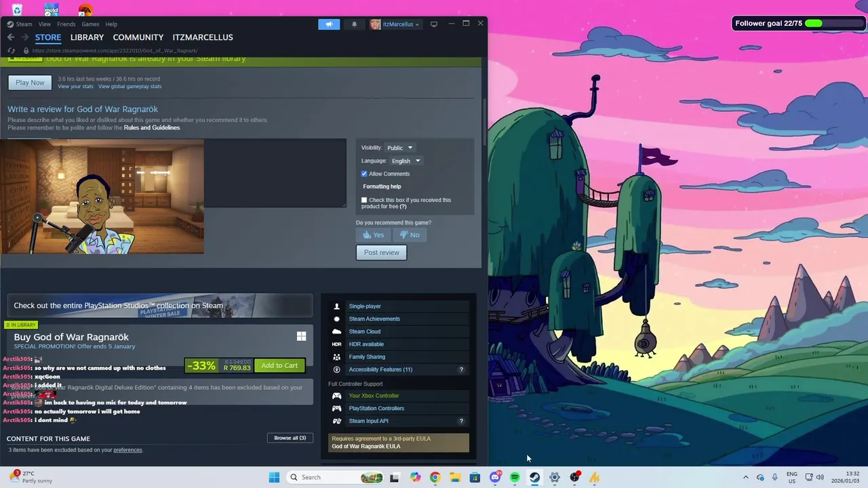Image resolution: width=868 pixels, height=488 pixels.
Task: Open the Windows Start menu
Action: tap(274, 477)
